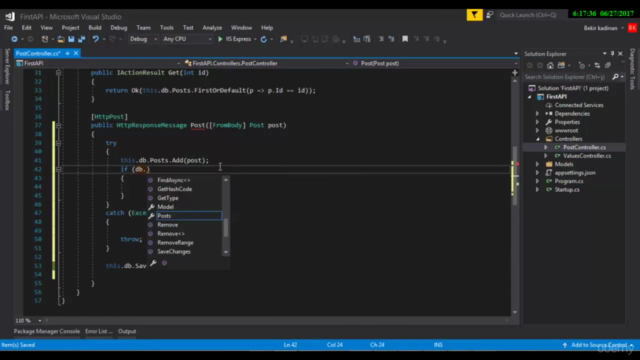The image size is (640, 360).
Task: Toggle the bookmark icon in toolbar
Action: click(x=405, y=39)
